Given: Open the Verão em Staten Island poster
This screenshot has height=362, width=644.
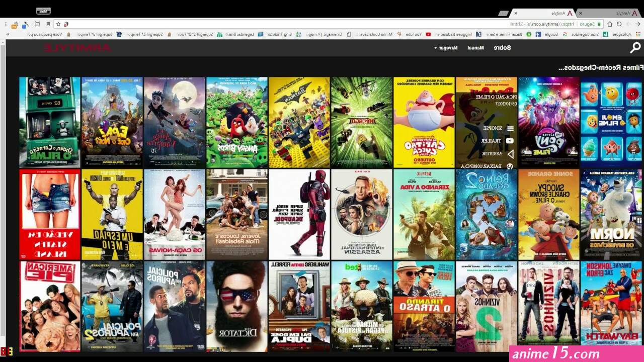Looking at the screenshot, I should click(50, 214).
